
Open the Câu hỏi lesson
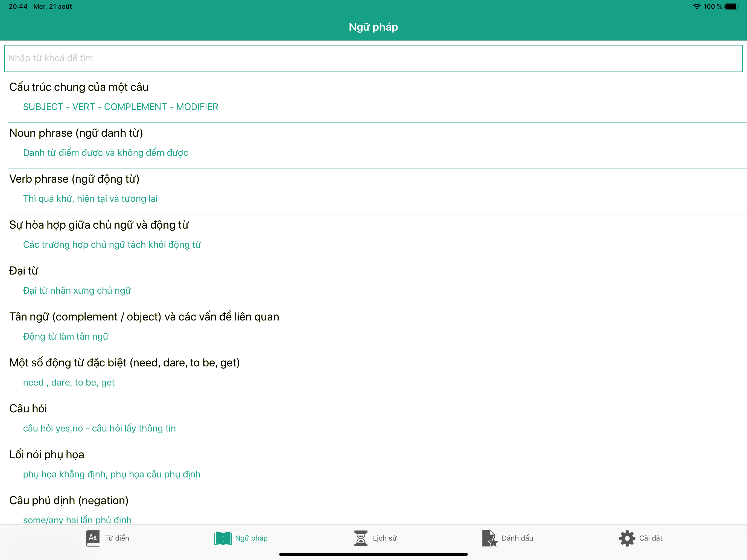[28, 409]
